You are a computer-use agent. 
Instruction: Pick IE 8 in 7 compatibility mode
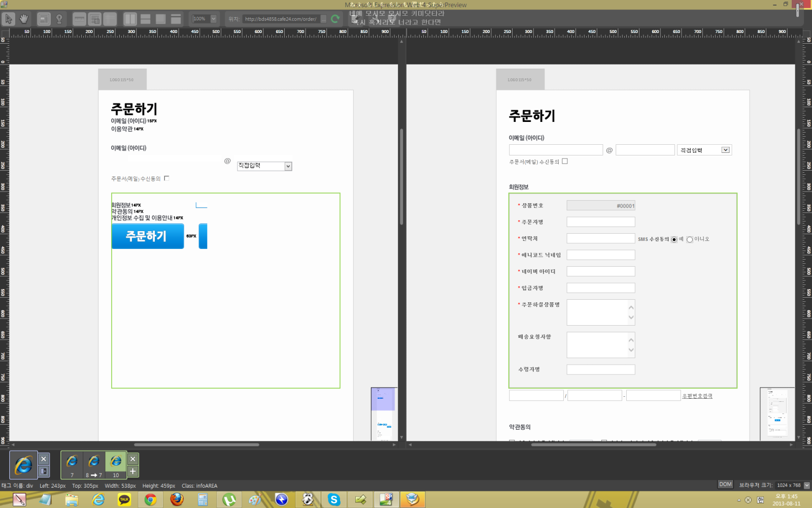coord(94,464)
